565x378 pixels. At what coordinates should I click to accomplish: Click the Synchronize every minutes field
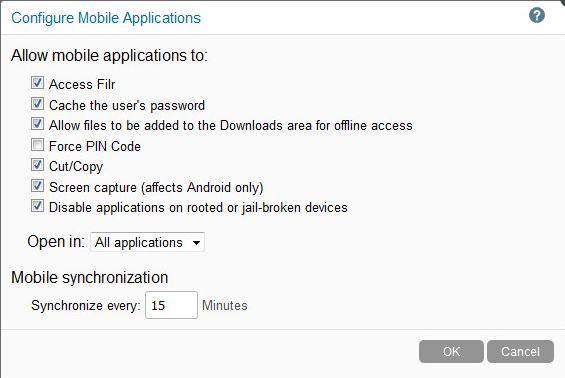click(171, 305)
